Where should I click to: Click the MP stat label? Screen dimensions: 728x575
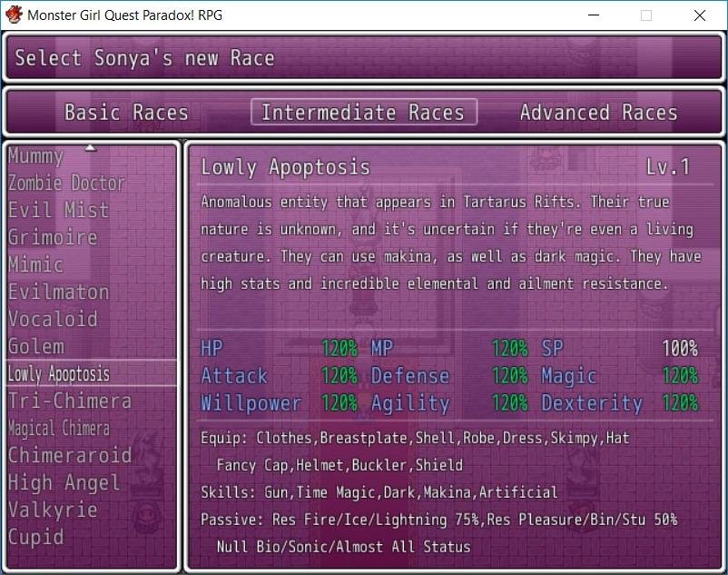[x=382, y=348]
